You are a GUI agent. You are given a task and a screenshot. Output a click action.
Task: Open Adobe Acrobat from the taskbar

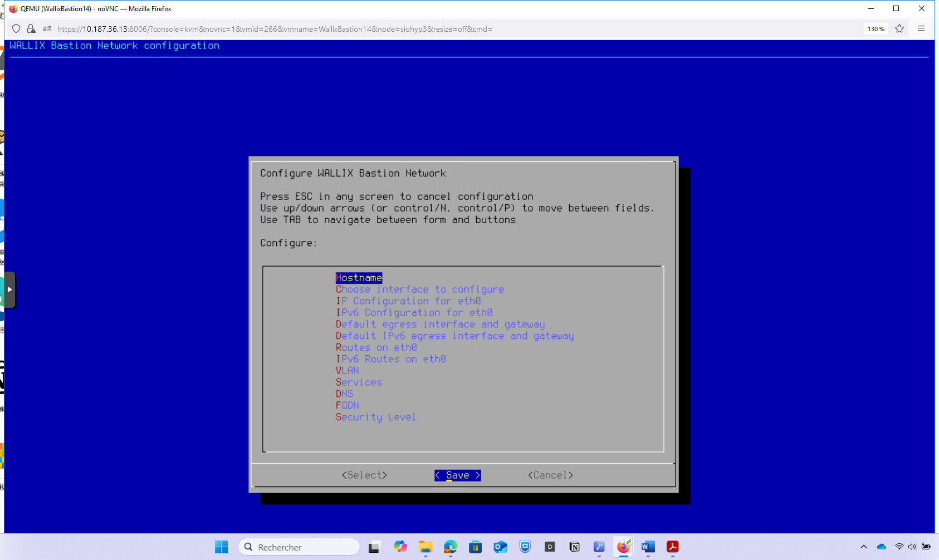point(672,547)
